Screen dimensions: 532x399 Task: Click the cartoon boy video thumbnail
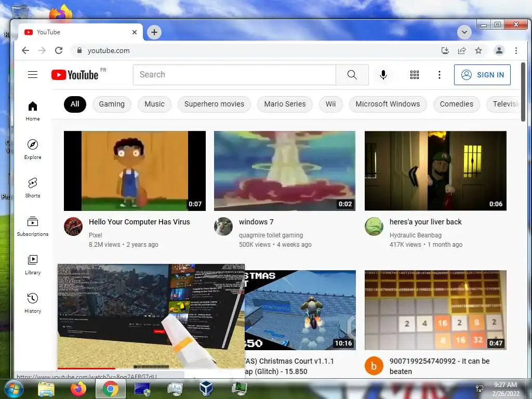tap(135, 170)
